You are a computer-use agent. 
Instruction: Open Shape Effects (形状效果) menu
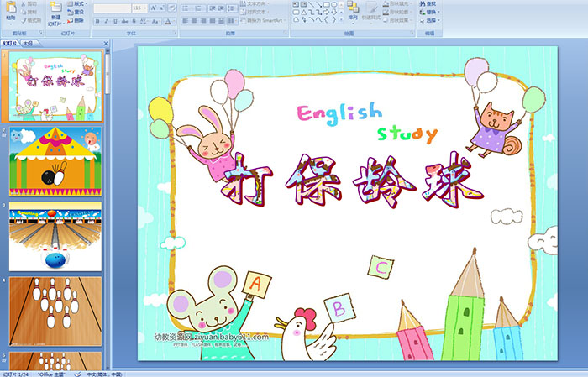click(x=396, y=20)
